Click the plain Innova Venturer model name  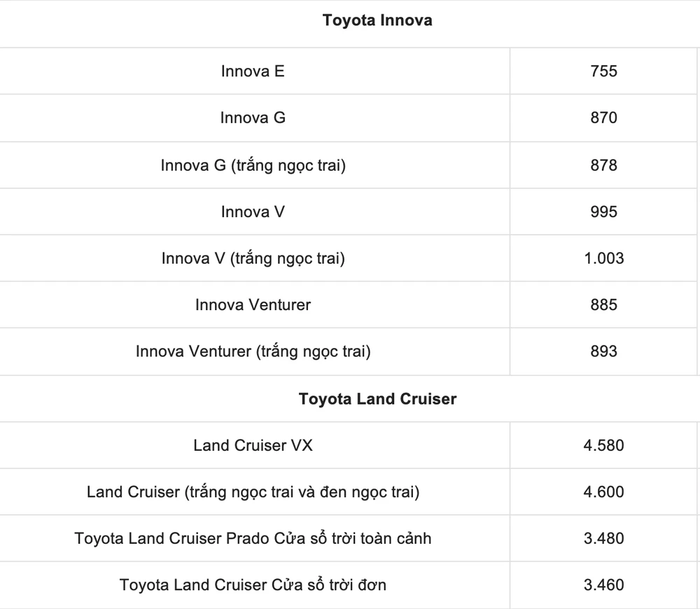(x=253, y=305)
